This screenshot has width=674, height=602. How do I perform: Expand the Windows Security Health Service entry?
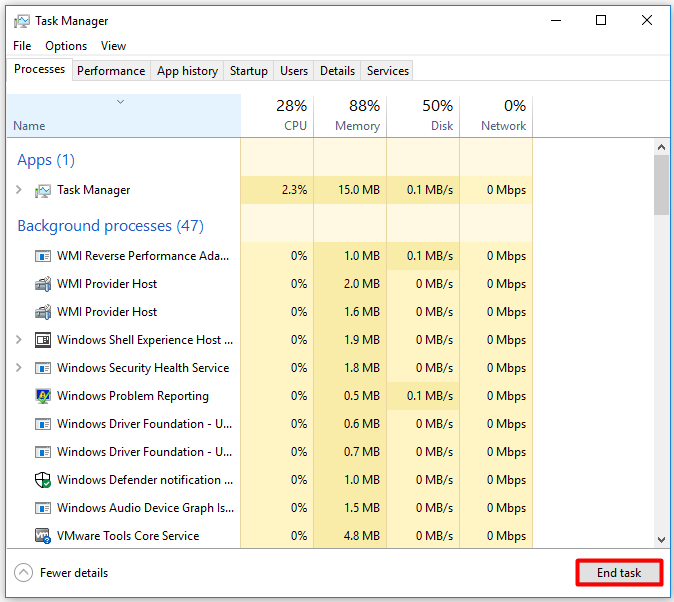coord(18,368)
